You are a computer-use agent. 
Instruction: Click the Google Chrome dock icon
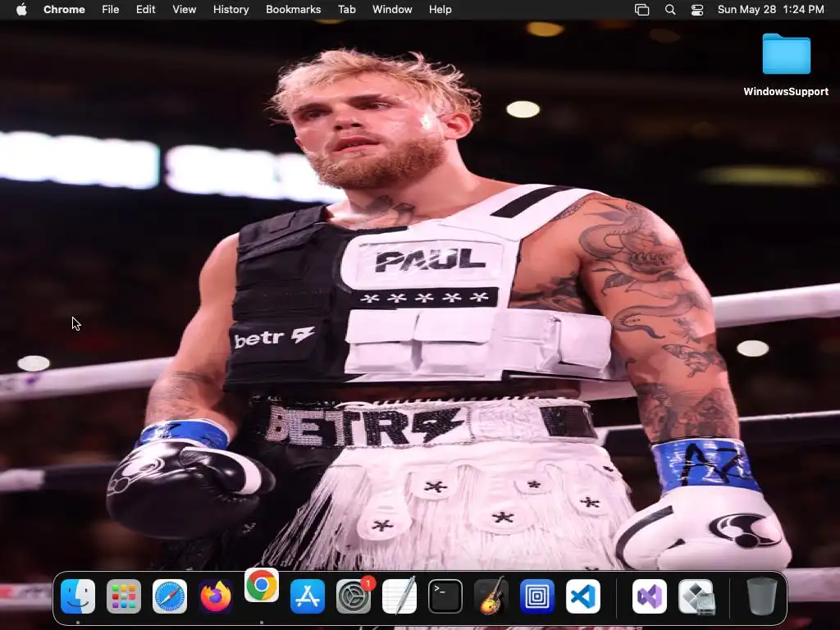click(x=262, y=585)
